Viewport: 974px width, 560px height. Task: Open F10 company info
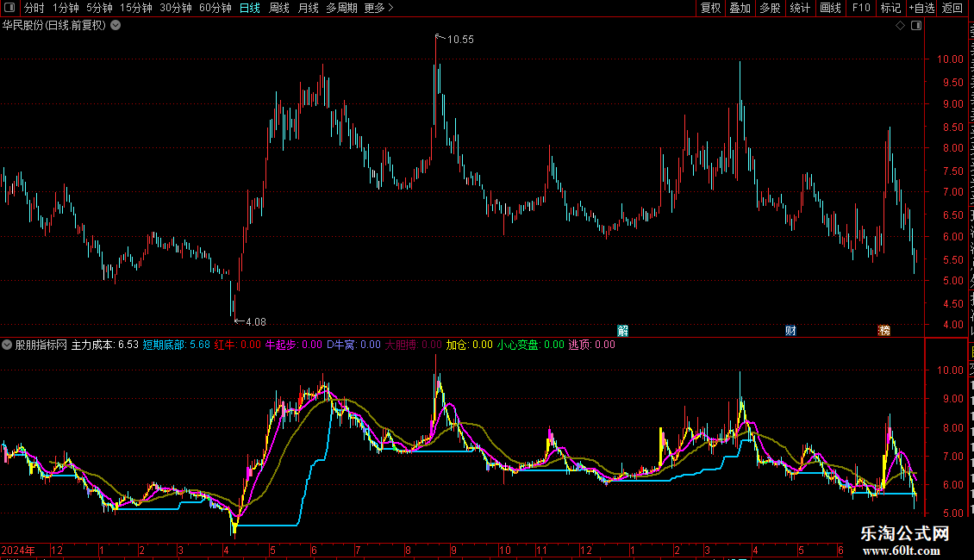(861, 8)
